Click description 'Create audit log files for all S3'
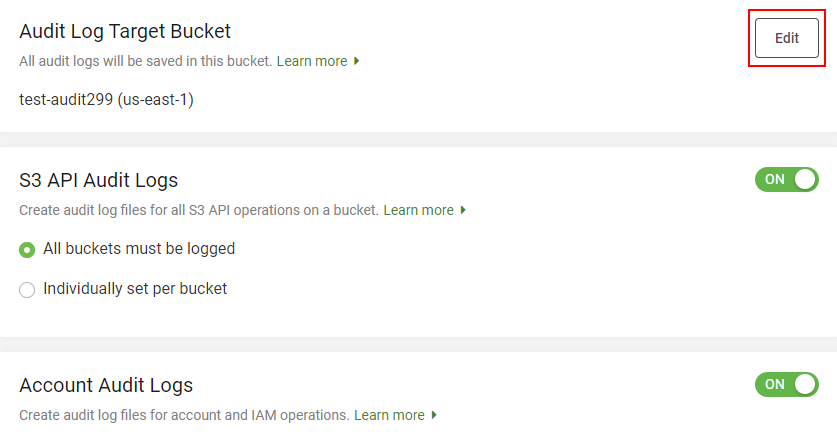This screenshot has height=445, width=837. click(198, 210)
